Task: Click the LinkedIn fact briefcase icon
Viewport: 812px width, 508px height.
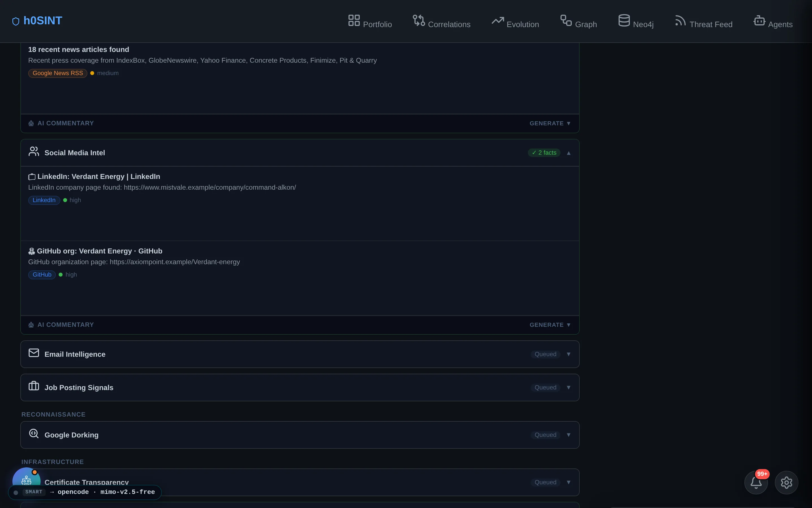Action: pyautogui.click(x=32, y=177)
